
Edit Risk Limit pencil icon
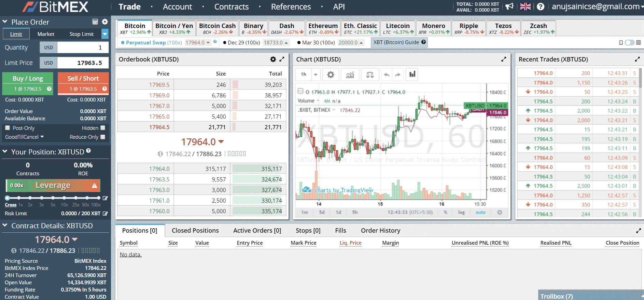pos(105,214)
